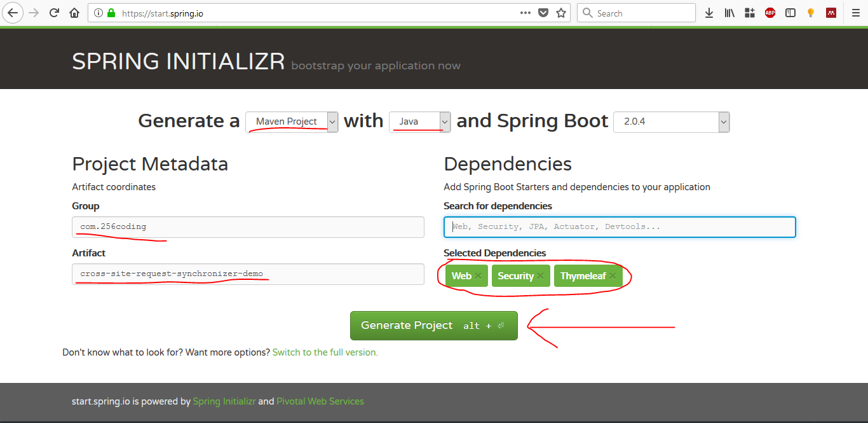
Task: Click the Group field containing com.256coding
Action: [248, 227]
